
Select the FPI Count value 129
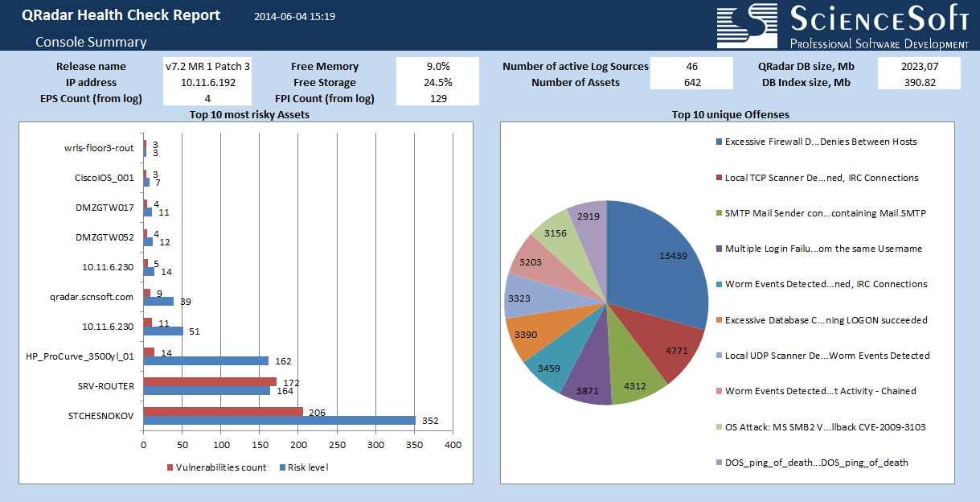pos(437,98)
